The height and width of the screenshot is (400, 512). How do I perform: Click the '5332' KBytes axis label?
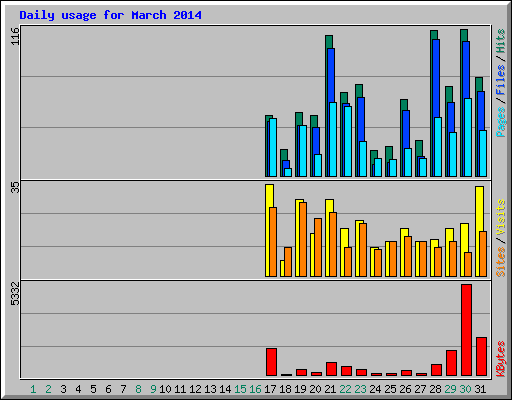tap(15, 293)
